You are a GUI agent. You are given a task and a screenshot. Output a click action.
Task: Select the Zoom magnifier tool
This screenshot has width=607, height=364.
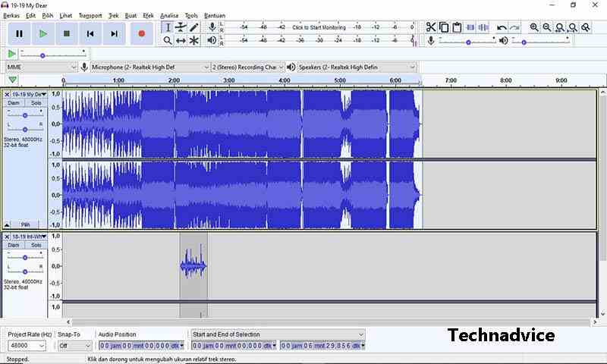[x=168, y=40]
